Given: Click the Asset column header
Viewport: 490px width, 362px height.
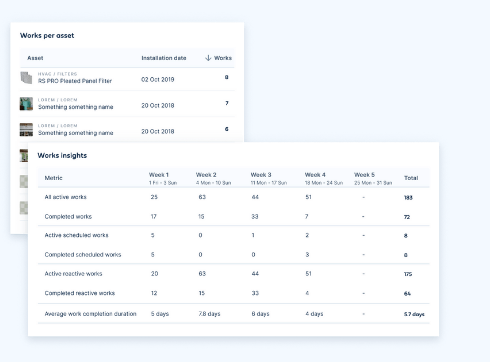Looking at the screenshot, I should [x=35, y=58].
